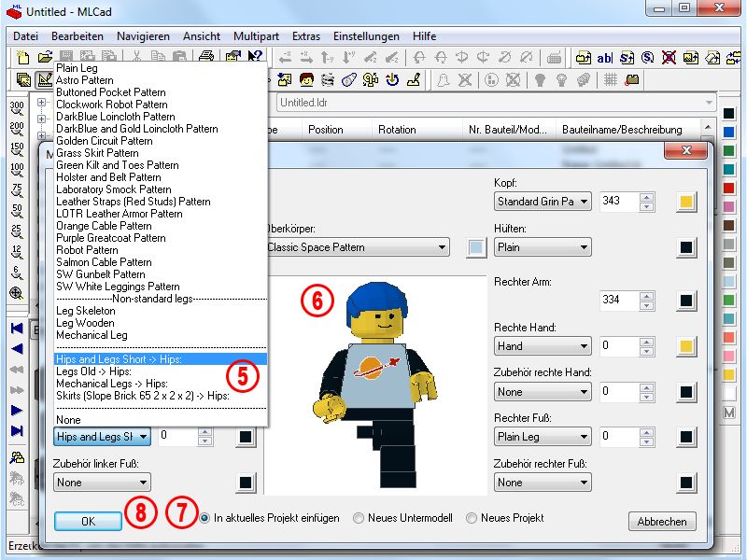Set zoom to 75 percent

click(x=17, y=190)
